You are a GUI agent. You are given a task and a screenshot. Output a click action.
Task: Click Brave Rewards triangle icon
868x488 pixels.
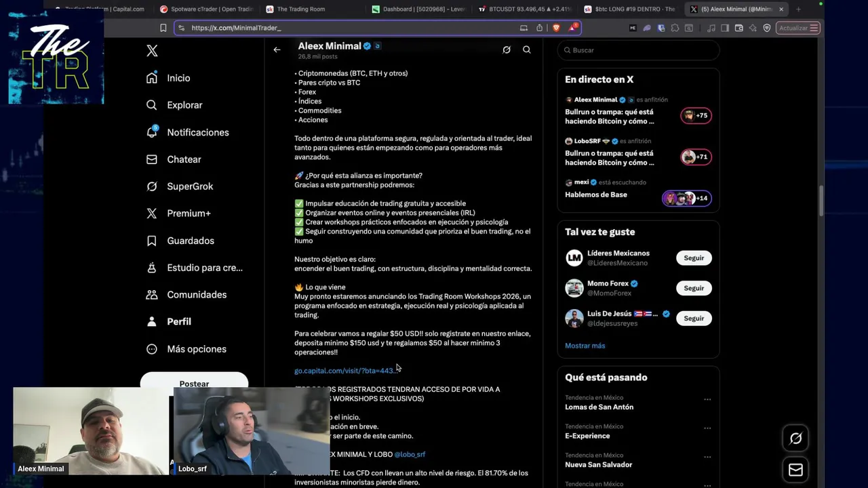[573, 28]
